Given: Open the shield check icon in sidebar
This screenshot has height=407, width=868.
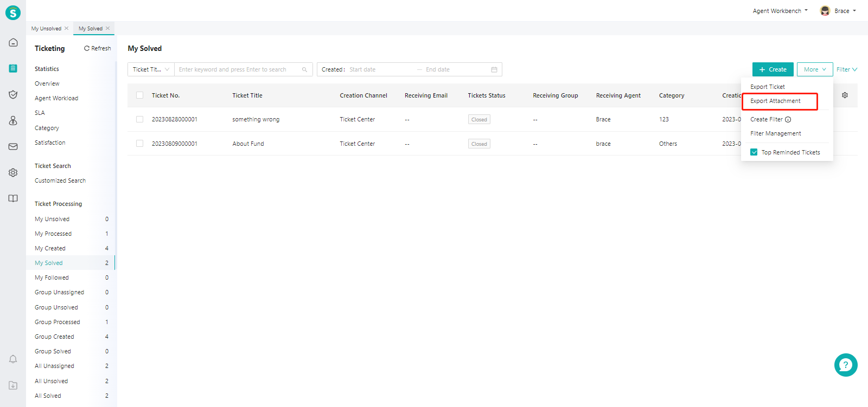Looking at the screenshot, I should tap(13, 94).
